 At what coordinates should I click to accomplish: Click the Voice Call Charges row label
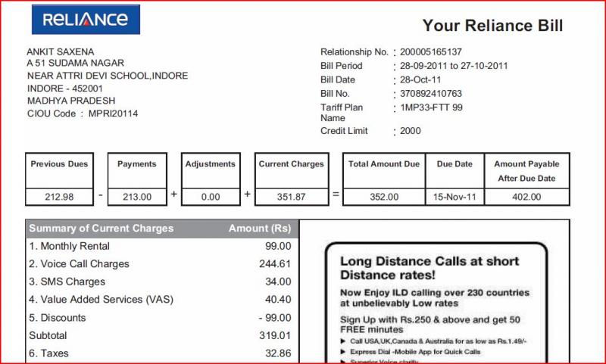80,263
